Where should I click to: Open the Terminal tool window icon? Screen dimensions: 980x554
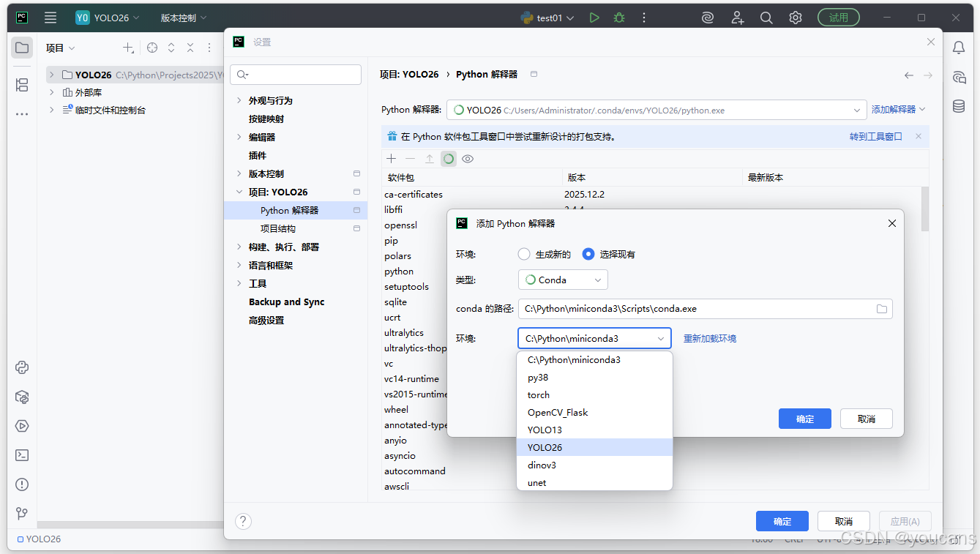tap(22, 455)
